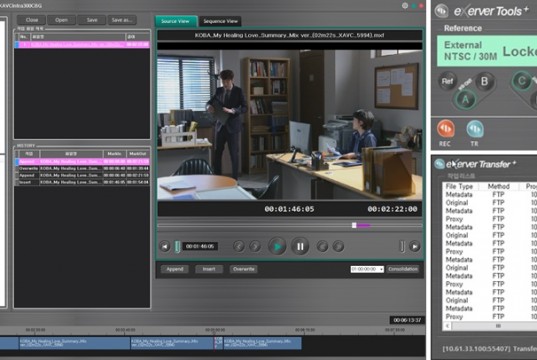Select the first Original row in transfer list
537x360 pixels.
[490, 203]
